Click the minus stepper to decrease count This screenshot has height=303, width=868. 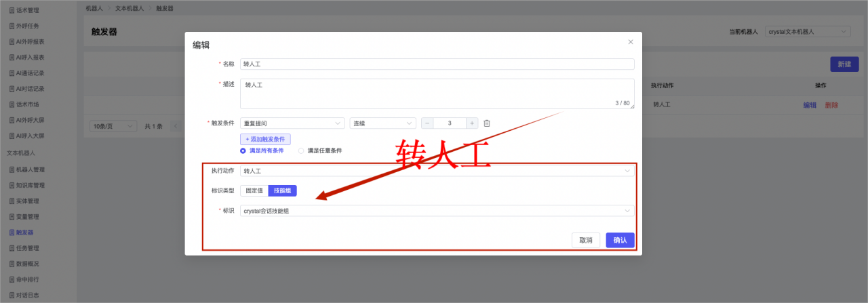(x=428, y=123)
